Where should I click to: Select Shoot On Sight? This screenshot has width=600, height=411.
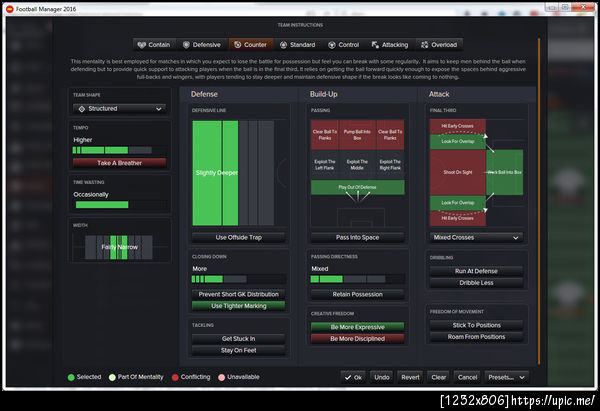pos(458,173)
